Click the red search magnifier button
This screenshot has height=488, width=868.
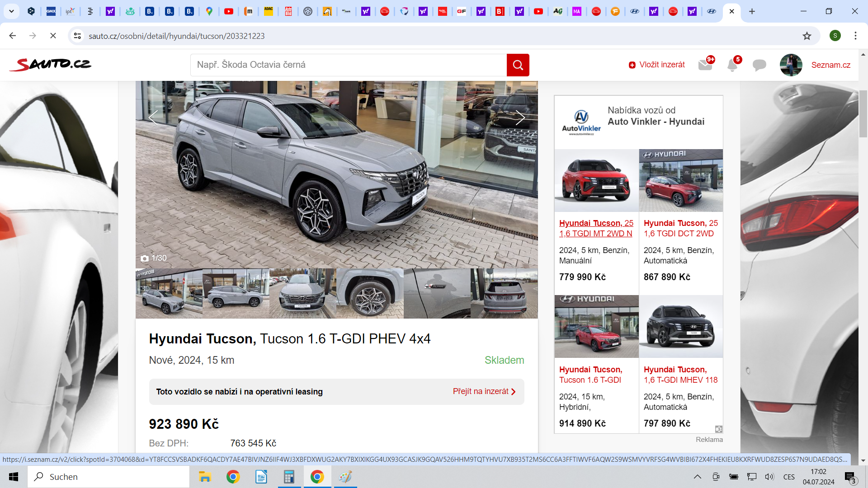(x=518, y=65)
